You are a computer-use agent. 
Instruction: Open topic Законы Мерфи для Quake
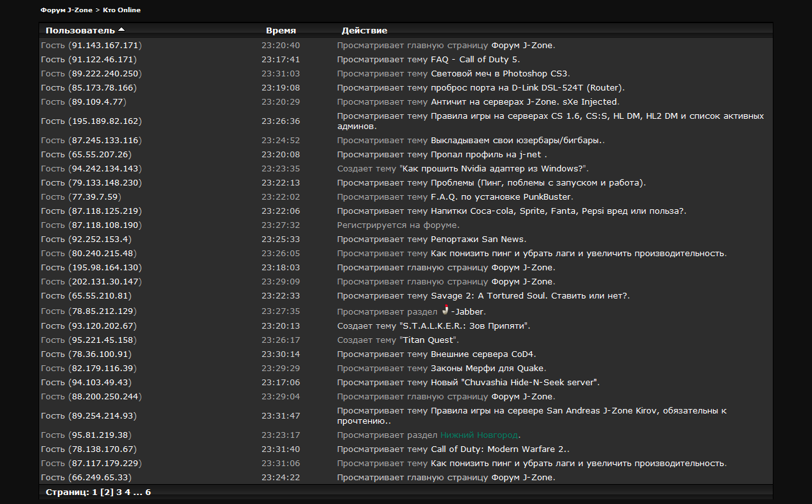click(487, 369)
